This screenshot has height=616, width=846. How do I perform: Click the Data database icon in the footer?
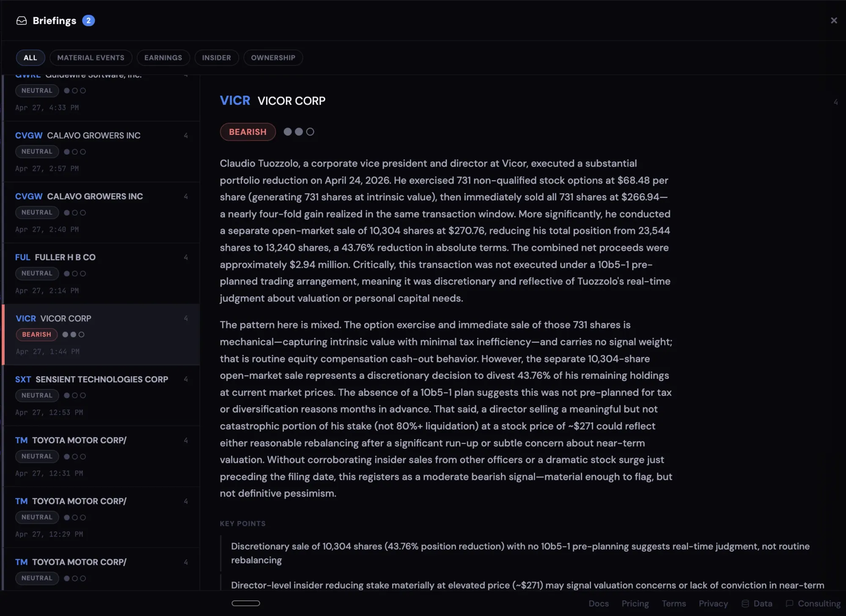(x=745, y=604)
